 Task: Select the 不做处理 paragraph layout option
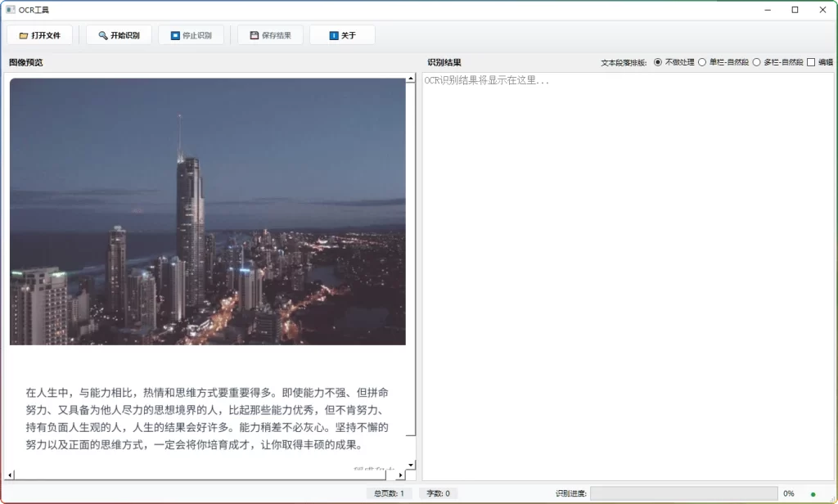coord(657,61)
